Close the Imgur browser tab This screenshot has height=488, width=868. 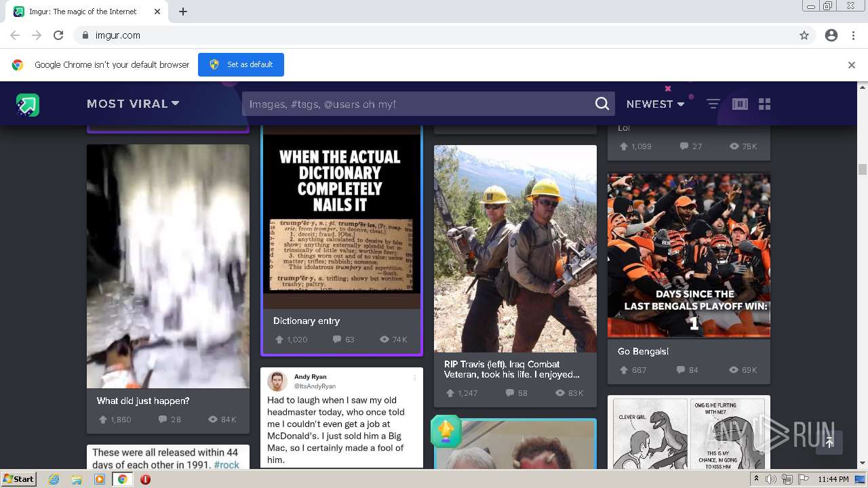(x=157, y=12)
